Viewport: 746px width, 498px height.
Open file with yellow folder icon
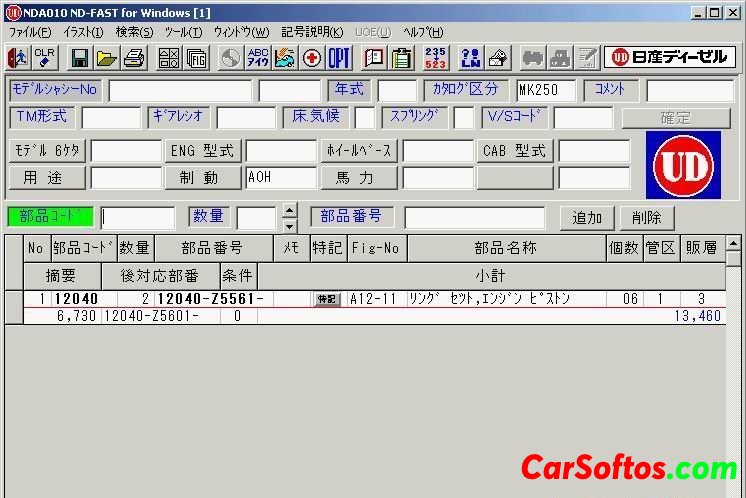(107, 57)
